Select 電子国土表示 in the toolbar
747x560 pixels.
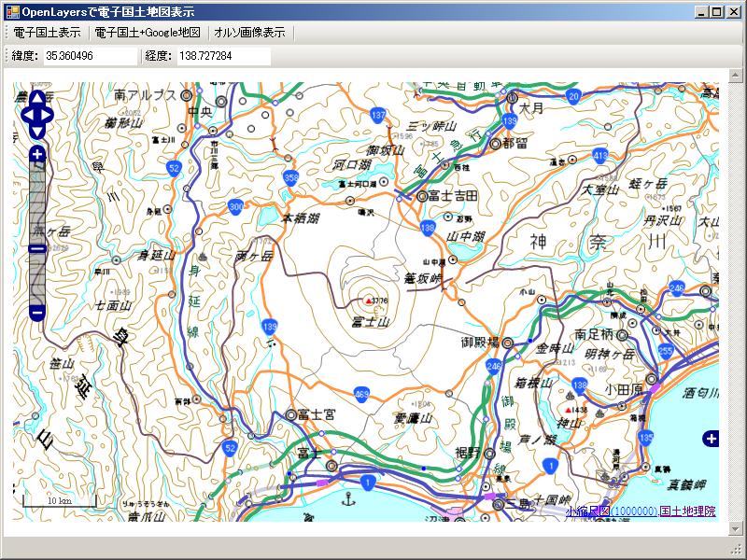tap(47, 32)
